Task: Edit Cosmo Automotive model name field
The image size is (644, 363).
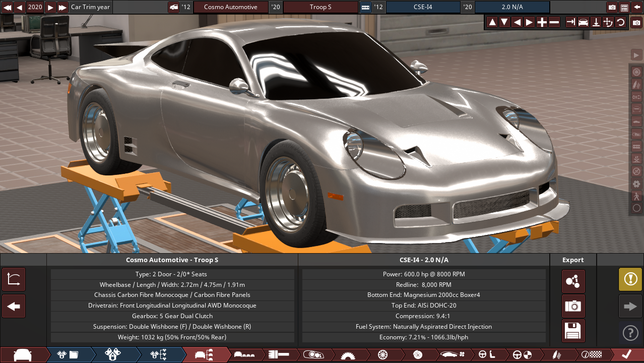Action: (x=231, y=7)
